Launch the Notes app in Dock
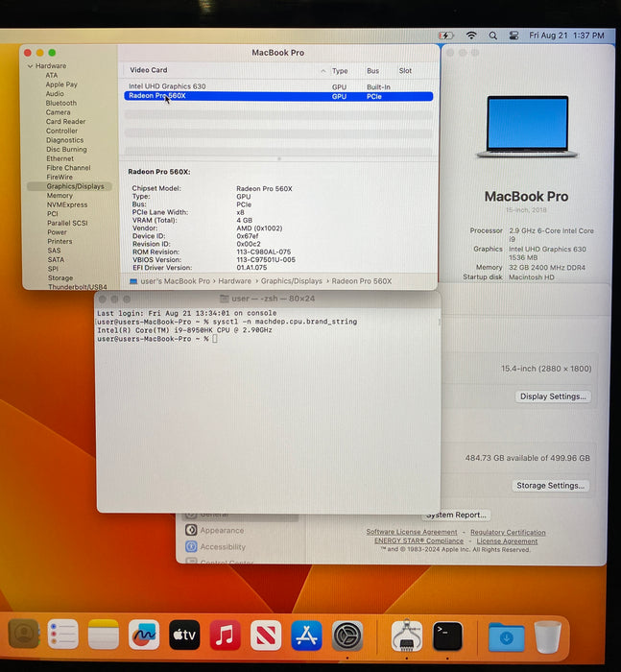This screenshot has width=621, height=672. pyautogui.click(x=104, y=635)
